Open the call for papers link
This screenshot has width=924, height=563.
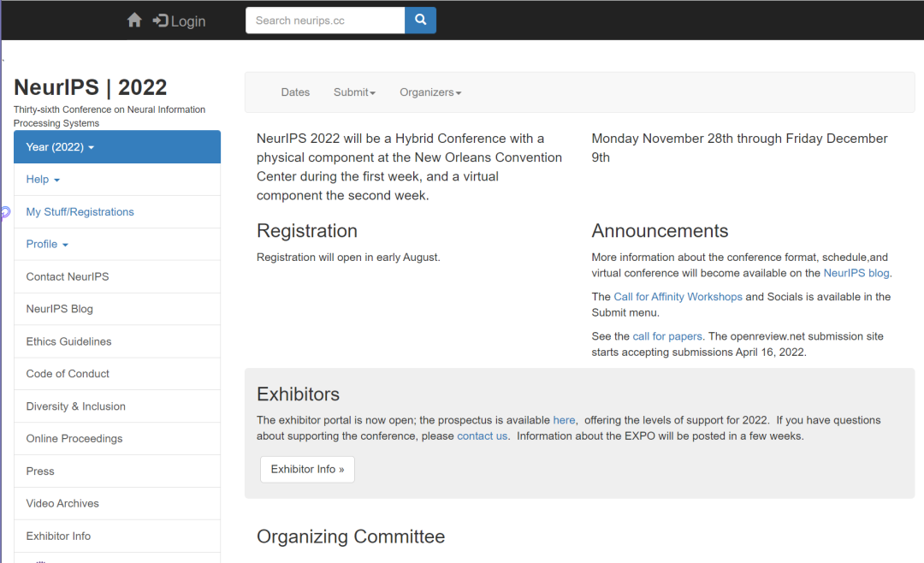(667, 336)
